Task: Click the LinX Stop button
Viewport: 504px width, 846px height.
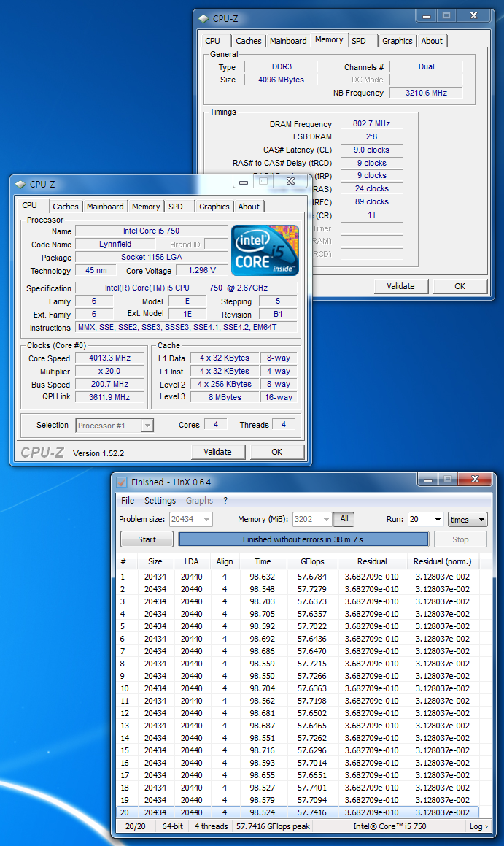Action: click(x=460, y=539)
